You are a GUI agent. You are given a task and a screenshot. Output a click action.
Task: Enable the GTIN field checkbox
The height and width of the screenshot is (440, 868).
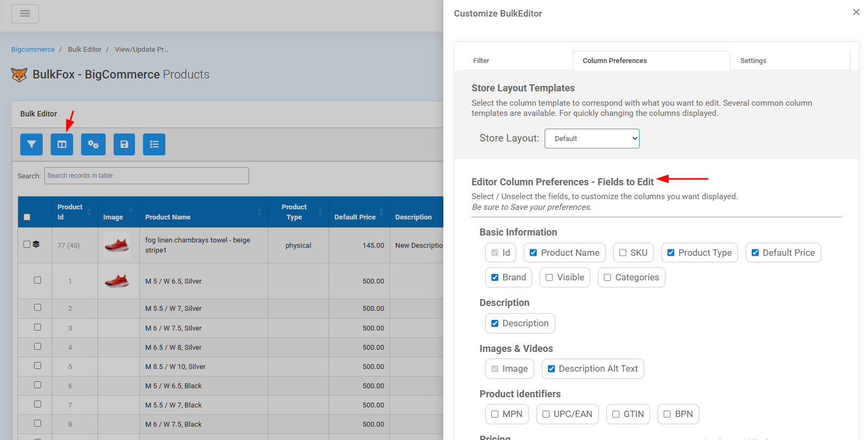pos(616,414)
